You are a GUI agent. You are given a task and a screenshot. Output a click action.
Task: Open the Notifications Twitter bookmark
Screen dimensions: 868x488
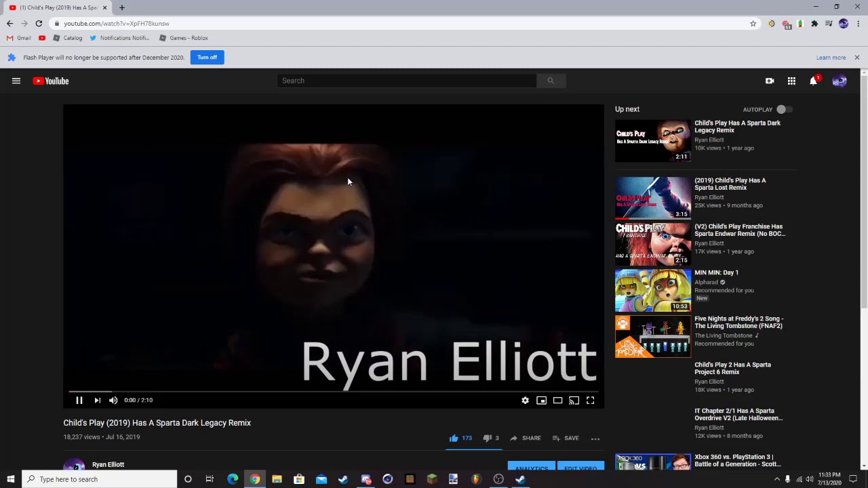coord(119,38)
